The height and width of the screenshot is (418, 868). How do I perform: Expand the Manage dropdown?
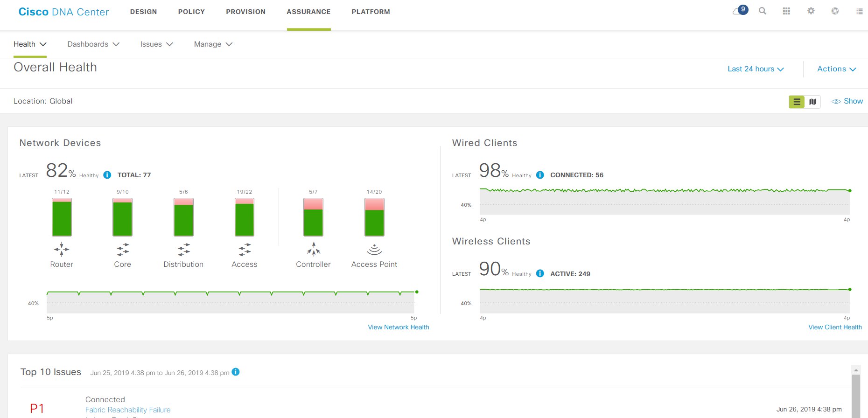point(213,44)
